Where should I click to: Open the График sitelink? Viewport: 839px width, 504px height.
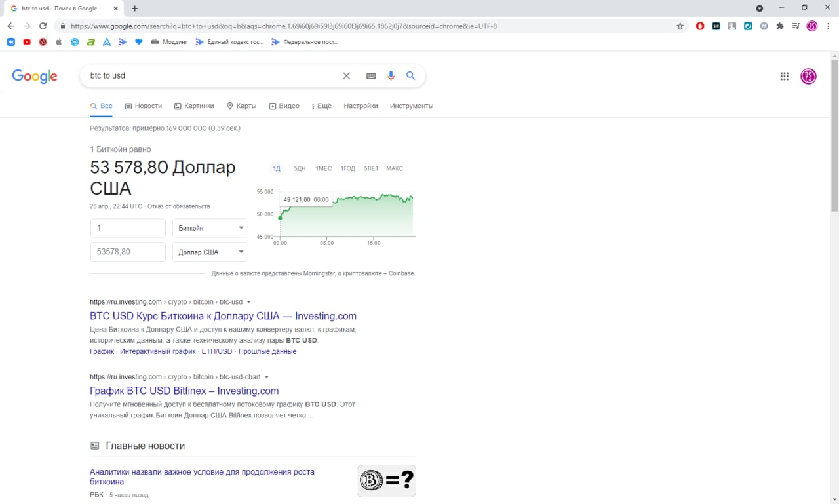(x=102, y=352)
